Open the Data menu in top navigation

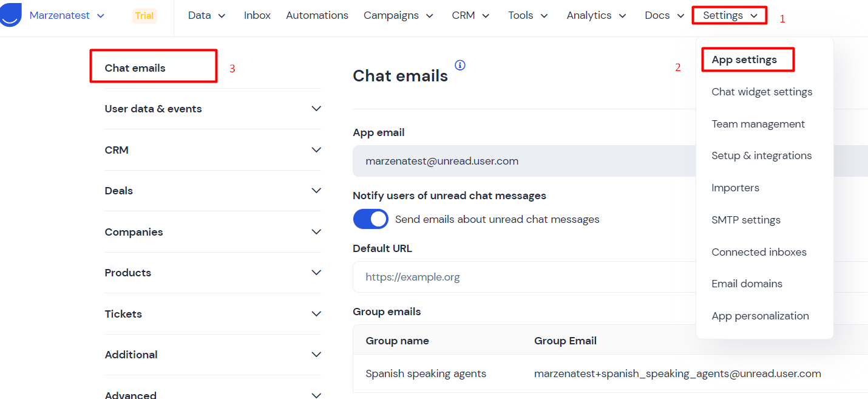(x=207, y=15)
